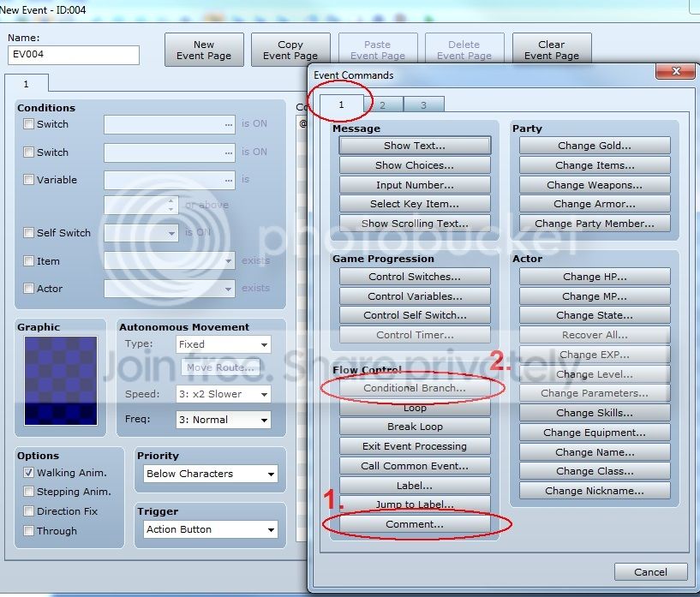Enable the first Switch condition checkbox
The height and width of the screenshot is (597, 700).
[x=28, y=124]
